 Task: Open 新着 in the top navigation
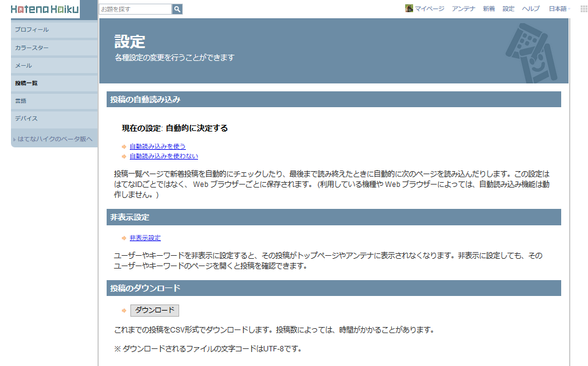pyautogui.click(x=489, y=9)
